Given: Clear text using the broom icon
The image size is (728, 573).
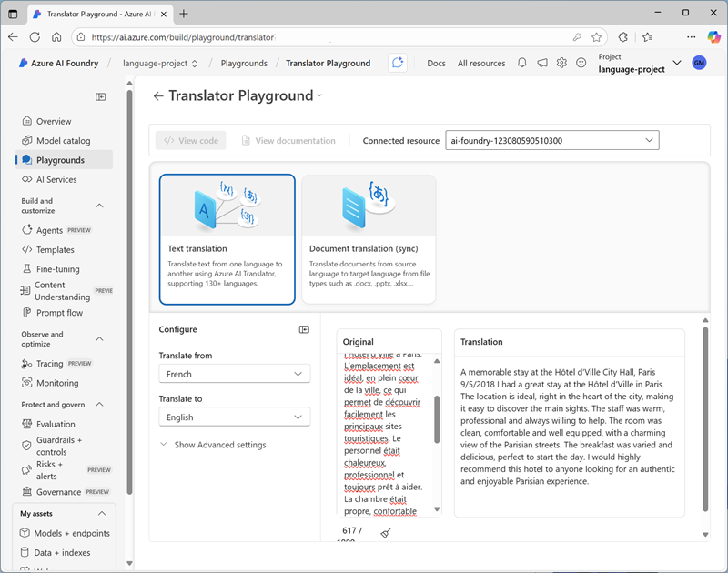Looking at the screenshot, I should tap(386, 534).
